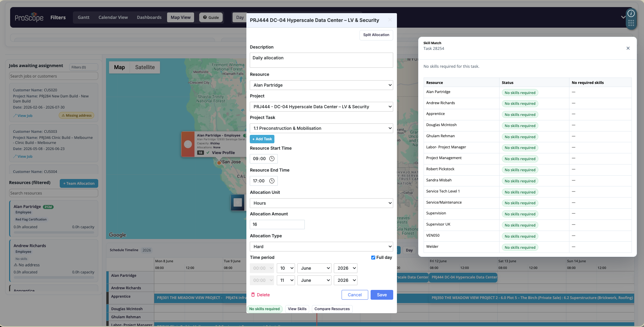This screenshot has height=327, width=644.
Task: Click the Search resources field
Action: click(54, 193)
